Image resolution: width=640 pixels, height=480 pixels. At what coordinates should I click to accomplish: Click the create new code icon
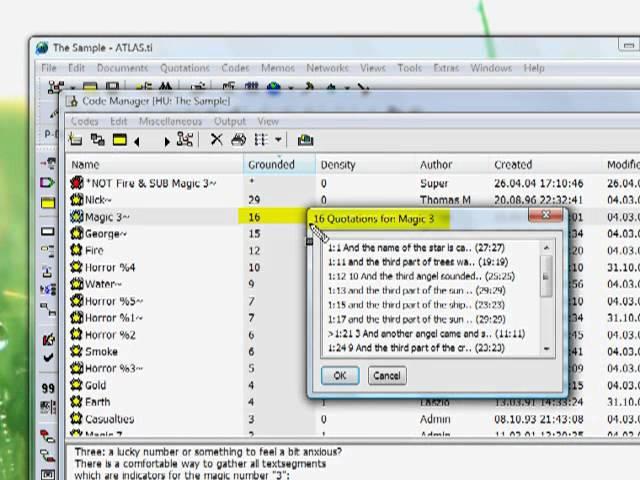pyautogui.click(x=76, y=140)
